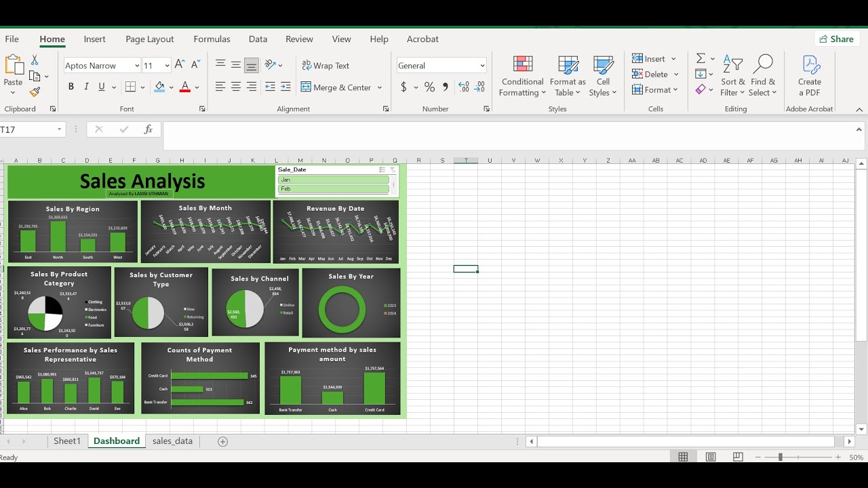This screenshot has width=868, height=488.
Task: Click the Insert Function fx icon
Action: click(x=148, y=129)
